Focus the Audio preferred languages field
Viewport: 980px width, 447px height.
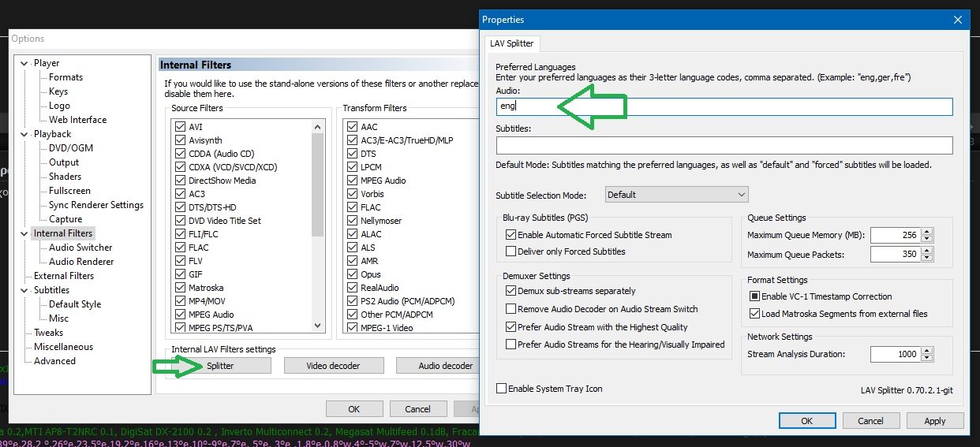(x=724, y=106)
